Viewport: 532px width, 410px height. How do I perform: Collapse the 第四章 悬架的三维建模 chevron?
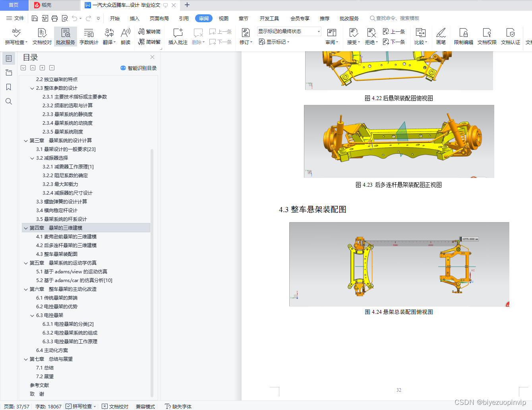pos(26,228)
